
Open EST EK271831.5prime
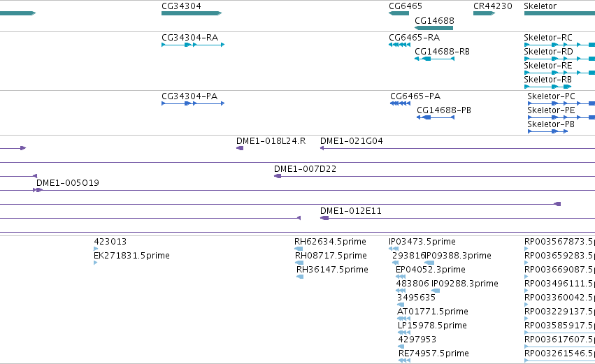[x=131, y=256]
